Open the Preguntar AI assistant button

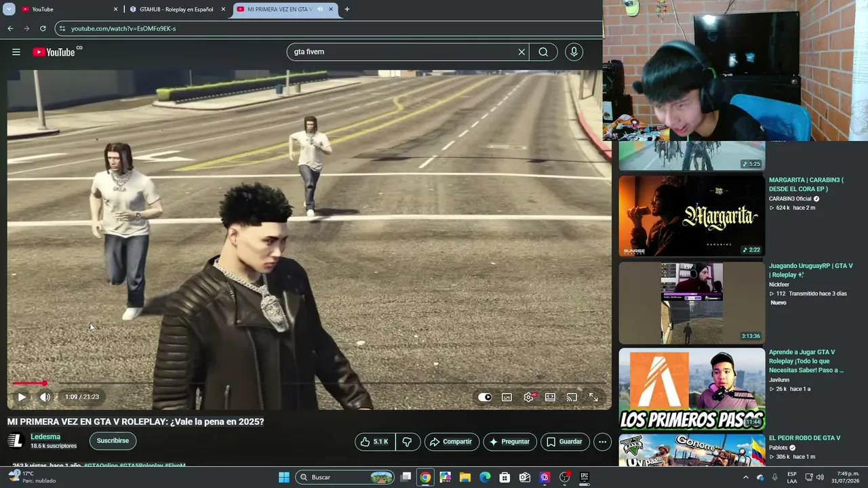tap(509, 442)
